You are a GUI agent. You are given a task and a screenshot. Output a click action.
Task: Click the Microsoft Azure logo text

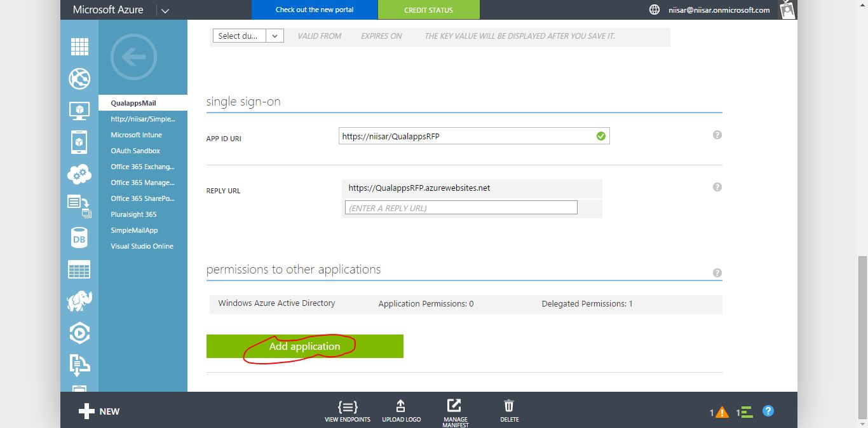coord(108,10)
